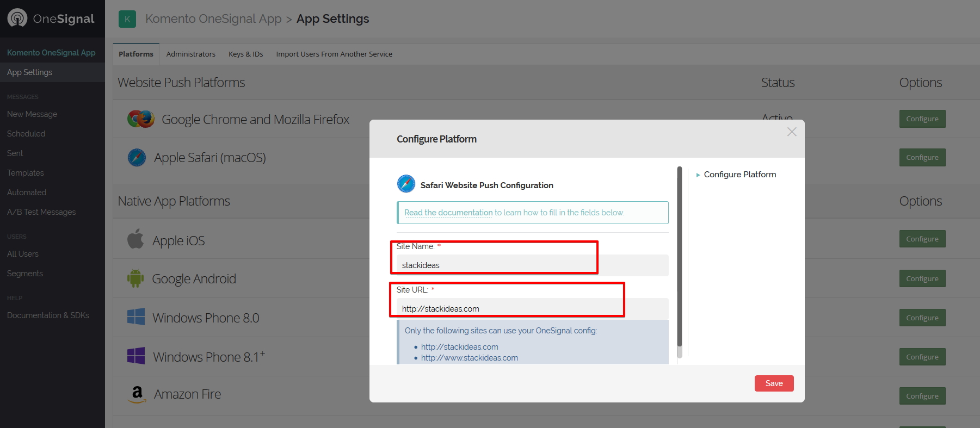Click the Save button in dialog

coord(774,383)
